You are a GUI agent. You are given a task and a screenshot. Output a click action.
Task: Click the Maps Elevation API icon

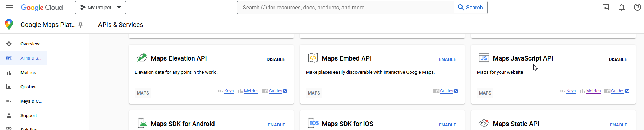(142, 57)
